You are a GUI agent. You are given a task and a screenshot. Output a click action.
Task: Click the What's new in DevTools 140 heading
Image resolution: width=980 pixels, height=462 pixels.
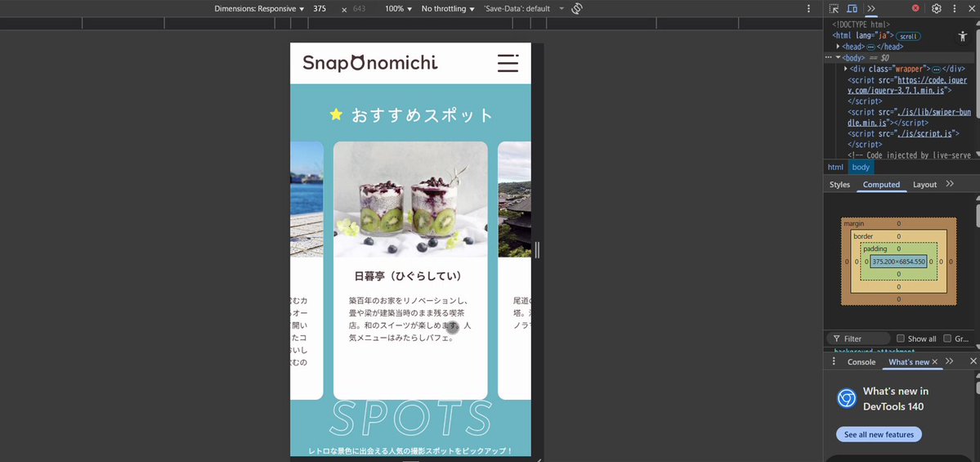pyautogui.click(x=896, y=399)
